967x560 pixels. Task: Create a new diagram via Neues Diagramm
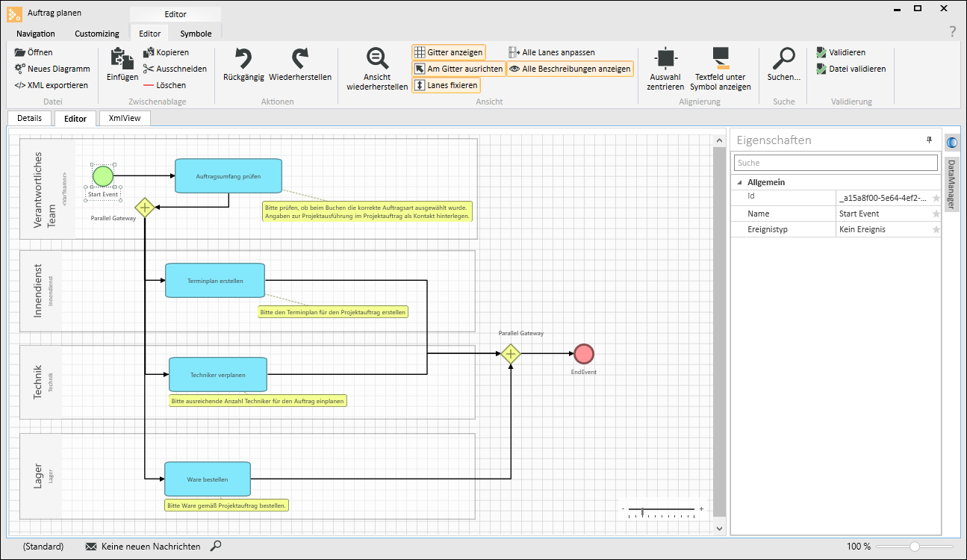click(x=52, y=69)
